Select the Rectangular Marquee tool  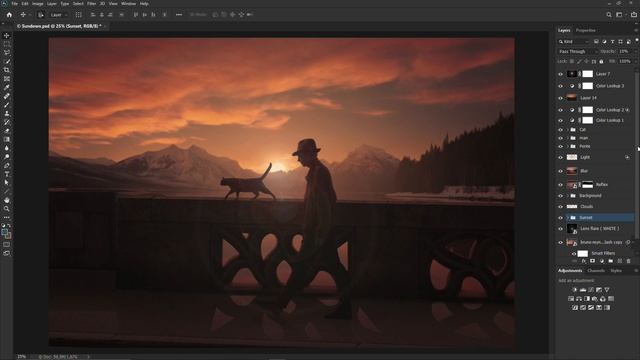pos(7,44)
